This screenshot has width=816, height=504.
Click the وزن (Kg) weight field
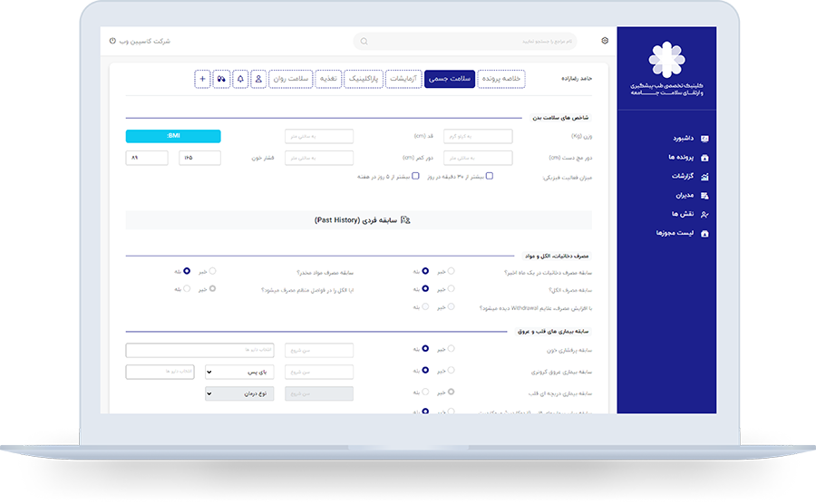(x=478, y=136)
